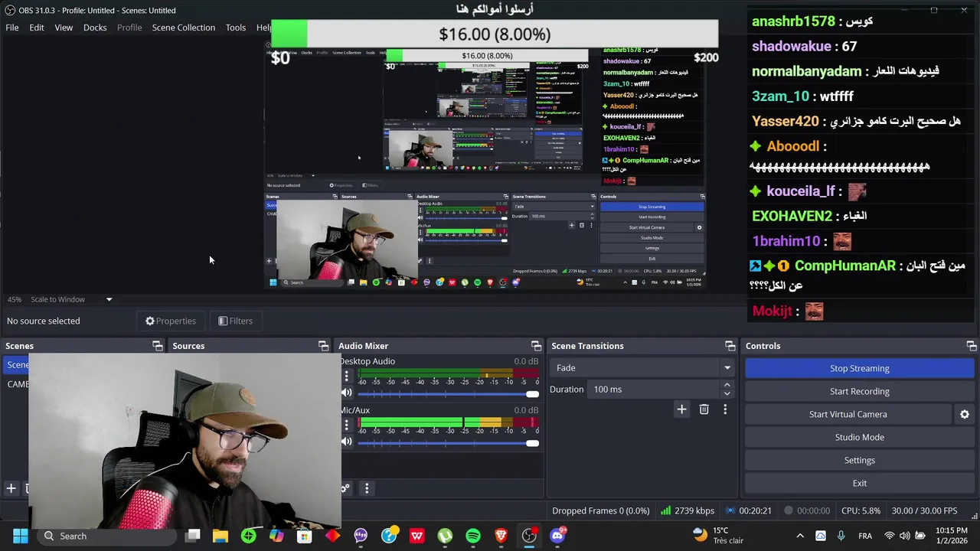
Task: Float the Controls dock panel
Action: (972, 346)
